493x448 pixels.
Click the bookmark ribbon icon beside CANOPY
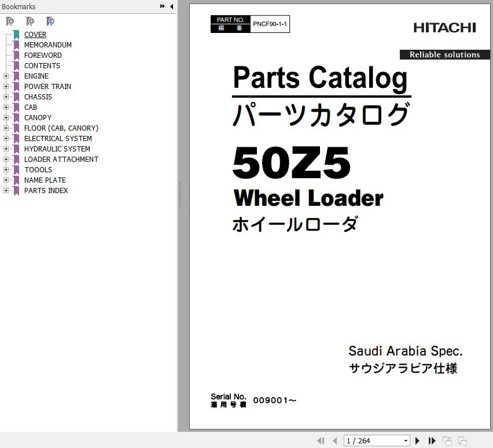point(16,118)
